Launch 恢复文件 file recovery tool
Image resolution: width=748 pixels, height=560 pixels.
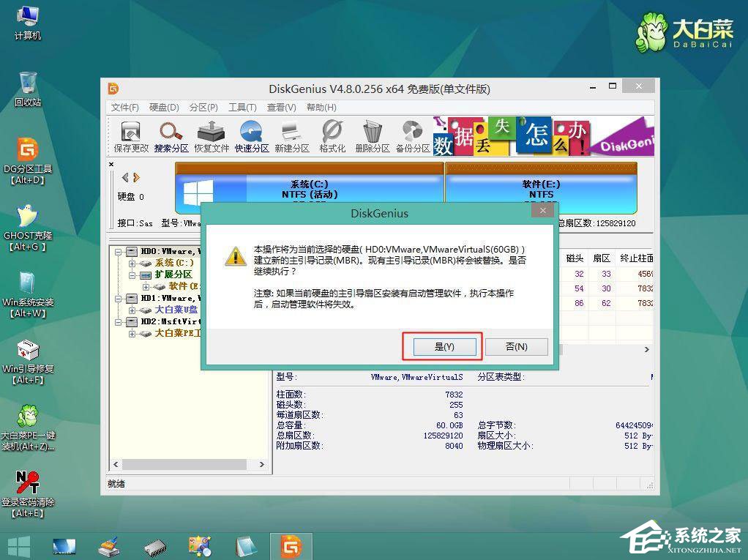211,135
